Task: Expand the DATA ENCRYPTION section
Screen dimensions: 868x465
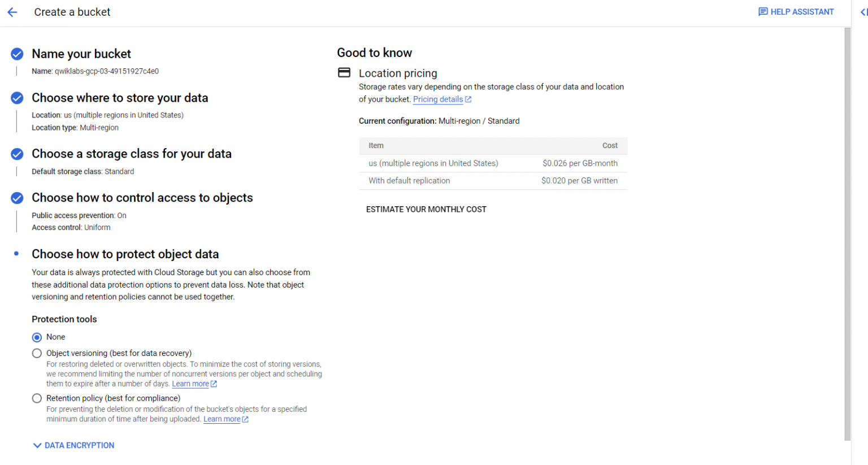Action: point(73,445)
